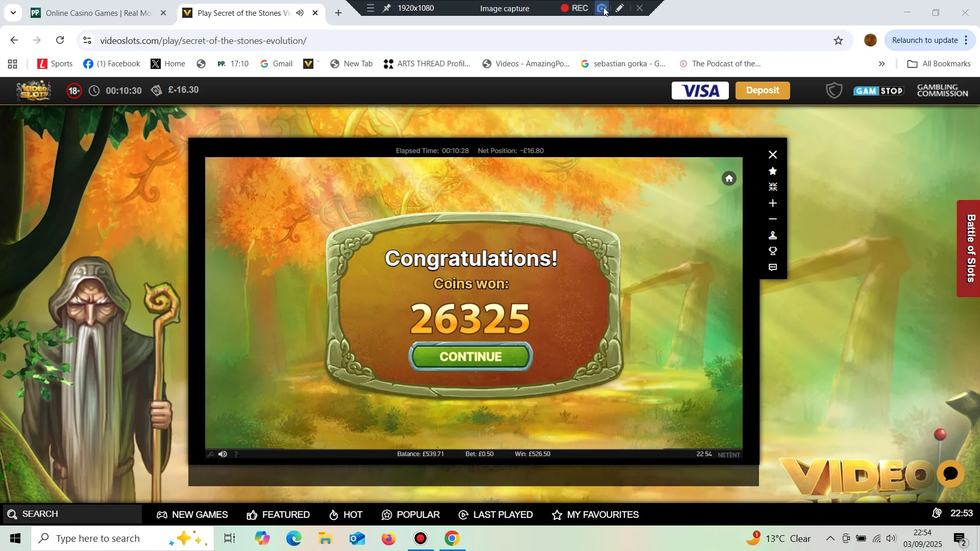The height and width of the screenshot is (551, 980).
Task: Open a new browser tab
Action: pyautogui.click(x=338, y=13)
